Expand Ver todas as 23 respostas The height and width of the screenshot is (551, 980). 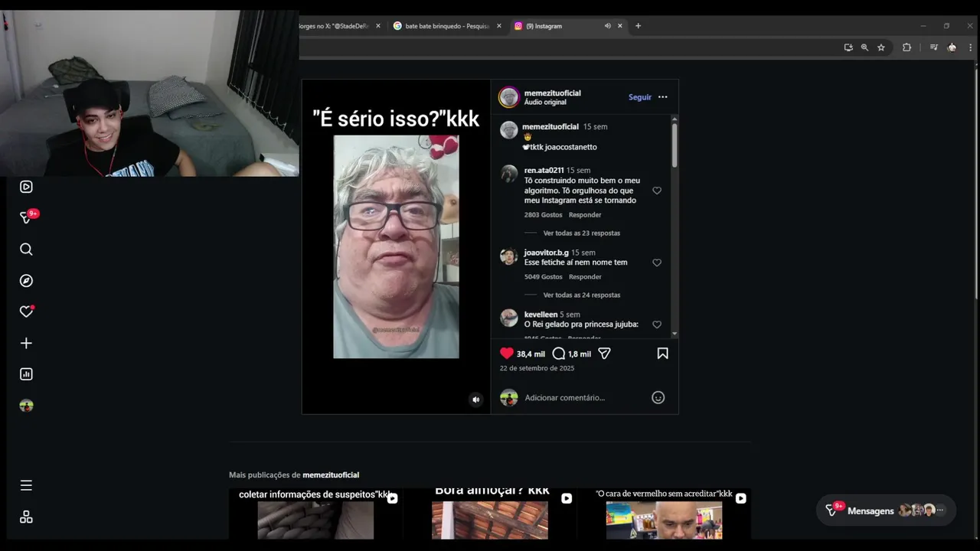pyautogui.click(x=582, y=233)
